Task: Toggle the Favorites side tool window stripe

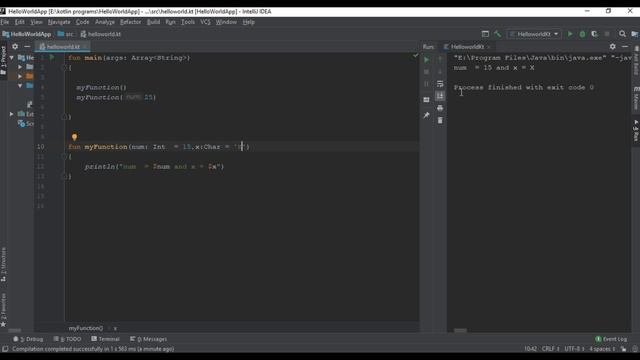Action: point(4,310)
